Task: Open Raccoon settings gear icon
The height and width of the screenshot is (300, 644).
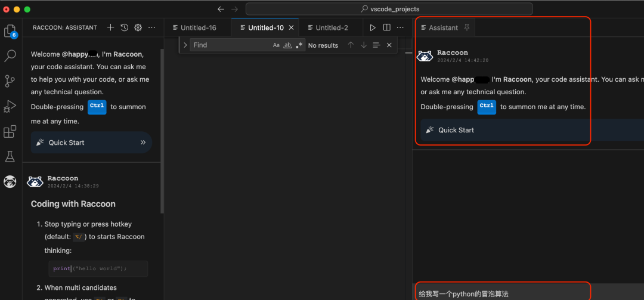Action: (x=138, y=27)
